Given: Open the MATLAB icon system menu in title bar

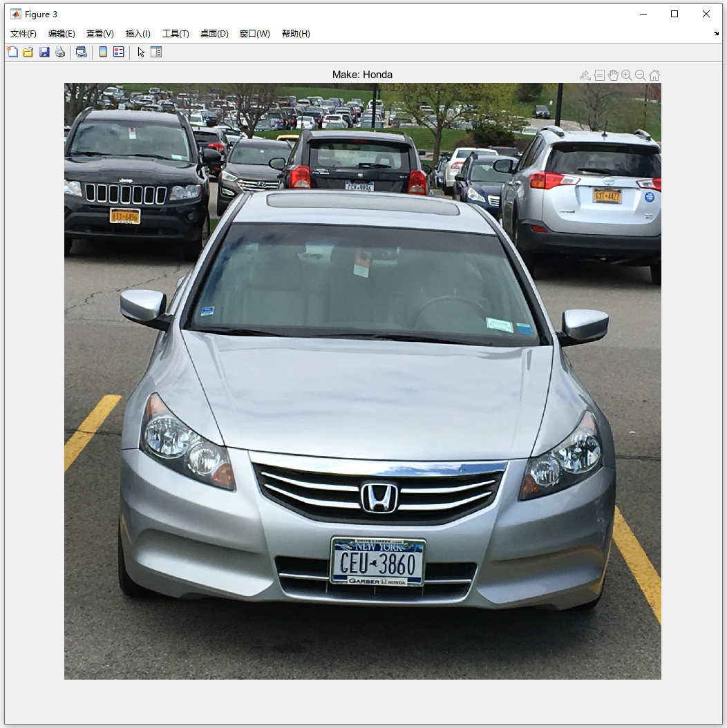Looking at the screenshot, I should coord(16,15).
